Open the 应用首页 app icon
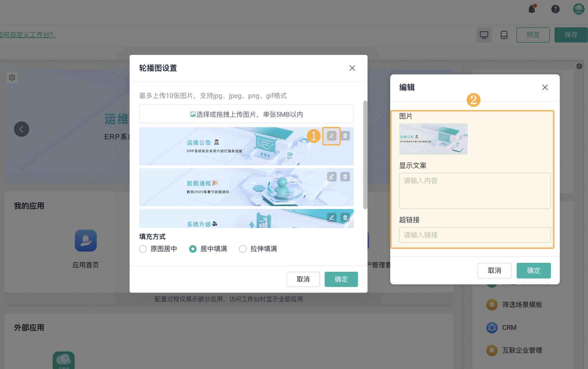The height and width of the screenshot is (369, 588). (86, 241)
